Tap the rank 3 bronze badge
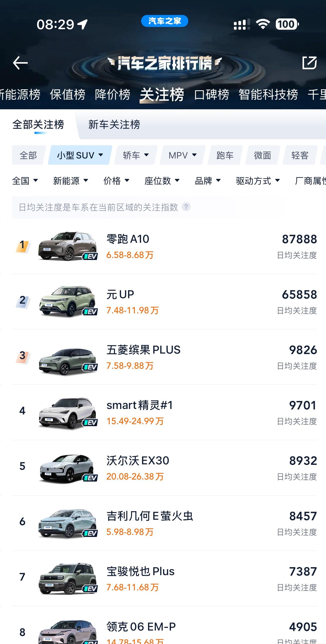The height and width of the screenshot is (644, 326). pos(23,356)
